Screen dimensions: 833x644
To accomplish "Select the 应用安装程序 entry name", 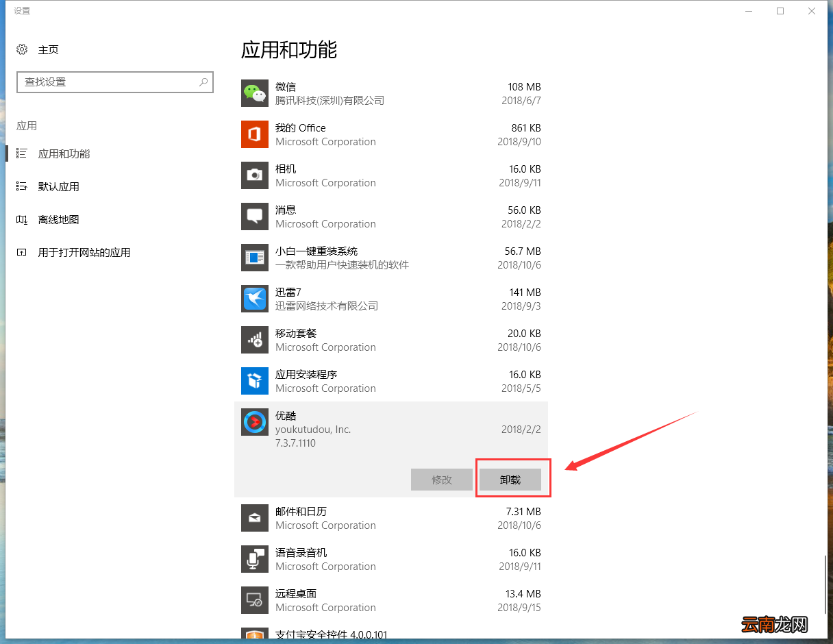I will click(x=306, y=375).
